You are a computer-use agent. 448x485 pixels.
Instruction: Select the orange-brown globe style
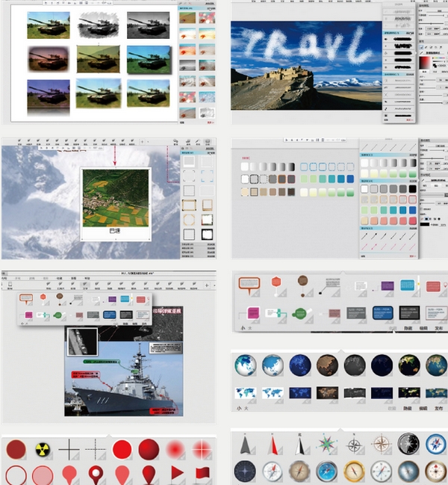click(x=327, y=365)
